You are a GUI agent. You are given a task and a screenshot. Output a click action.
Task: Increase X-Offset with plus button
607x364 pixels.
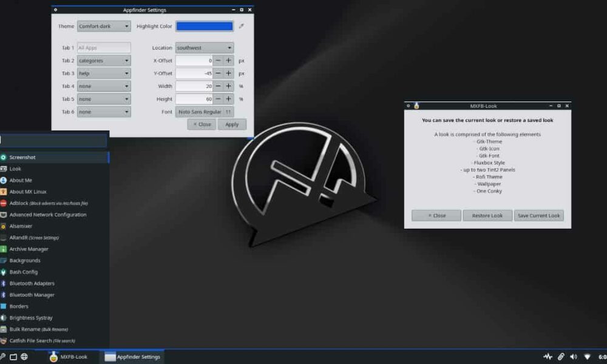[x=228, y=61]
